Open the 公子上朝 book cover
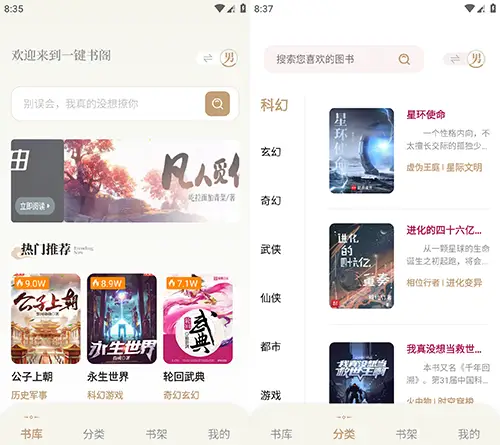 [46, 319]
